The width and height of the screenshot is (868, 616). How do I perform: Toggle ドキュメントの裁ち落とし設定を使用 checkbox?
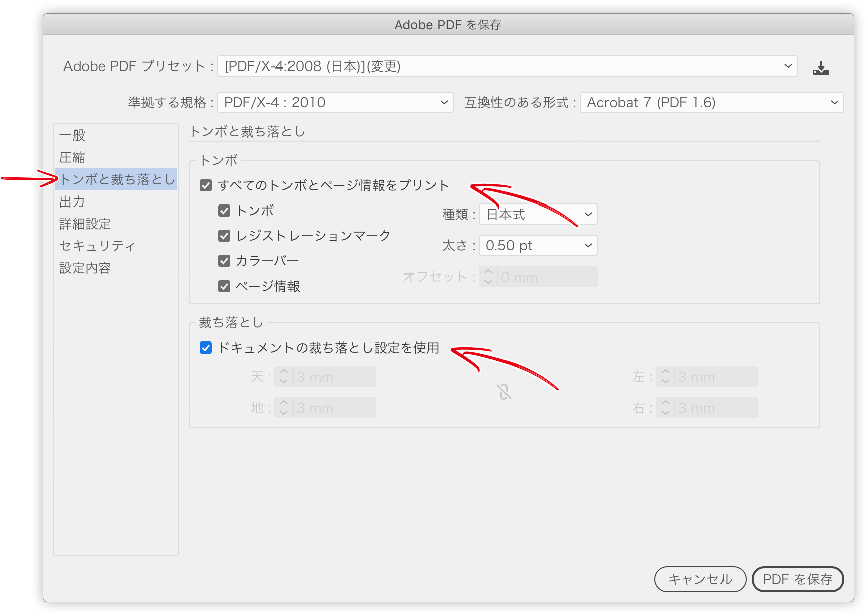click(206, 348)
